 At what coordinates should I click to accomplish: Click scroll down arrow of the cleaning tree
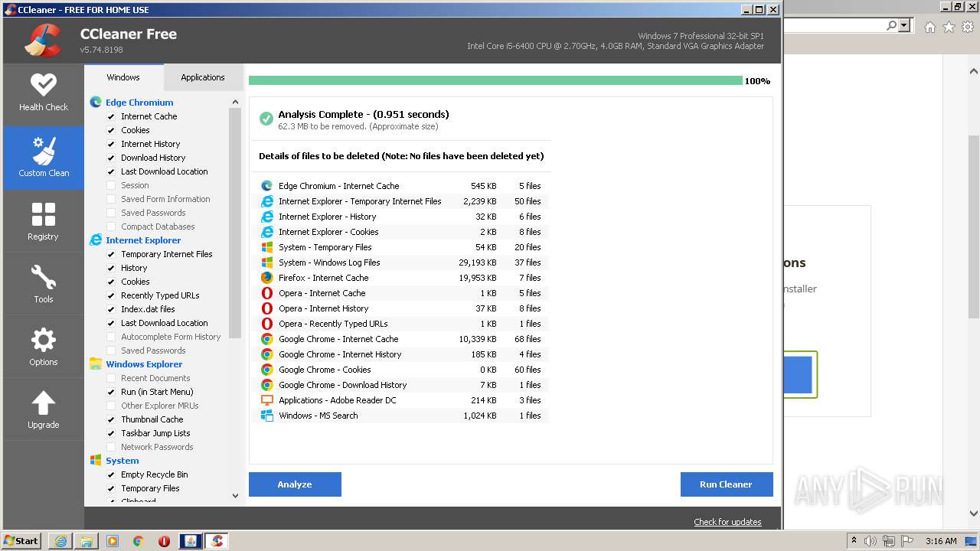235,496
